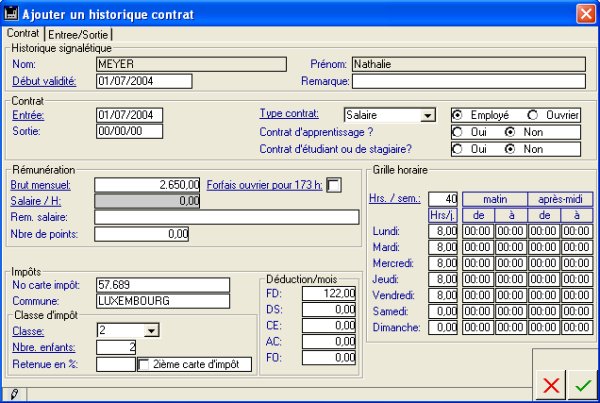This screenshot has height=403, width=600.
Task: Click the 'après-midi' column header
Action: (561, 199)
